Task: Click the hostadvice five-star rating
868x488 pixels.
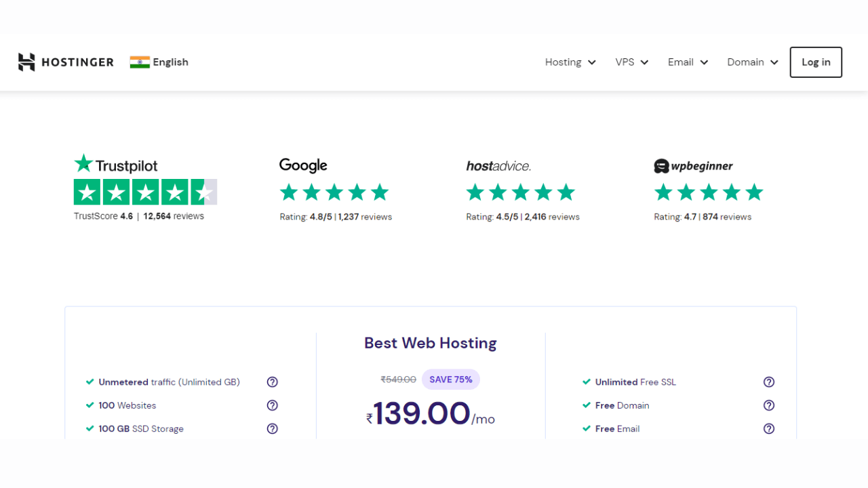Action: tap(521, 192)
